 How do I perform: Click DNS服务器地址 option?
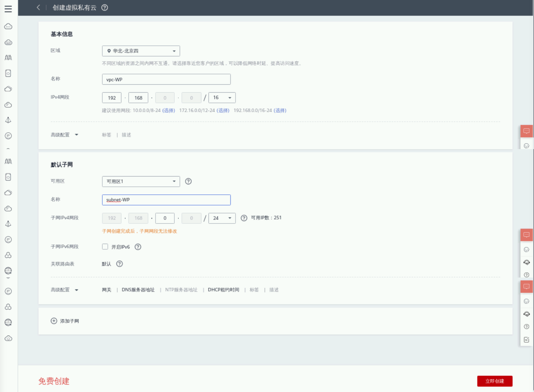tap(138, 290)
